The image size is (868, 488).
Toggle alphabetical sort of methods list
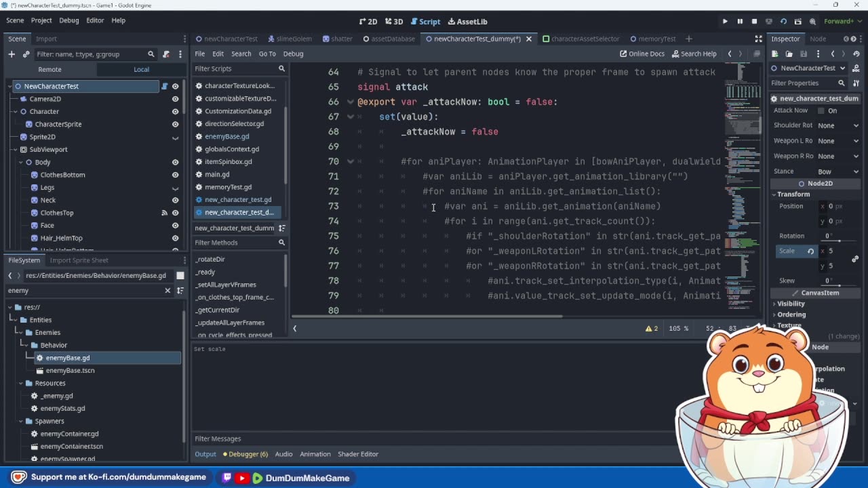coord(282,228)
